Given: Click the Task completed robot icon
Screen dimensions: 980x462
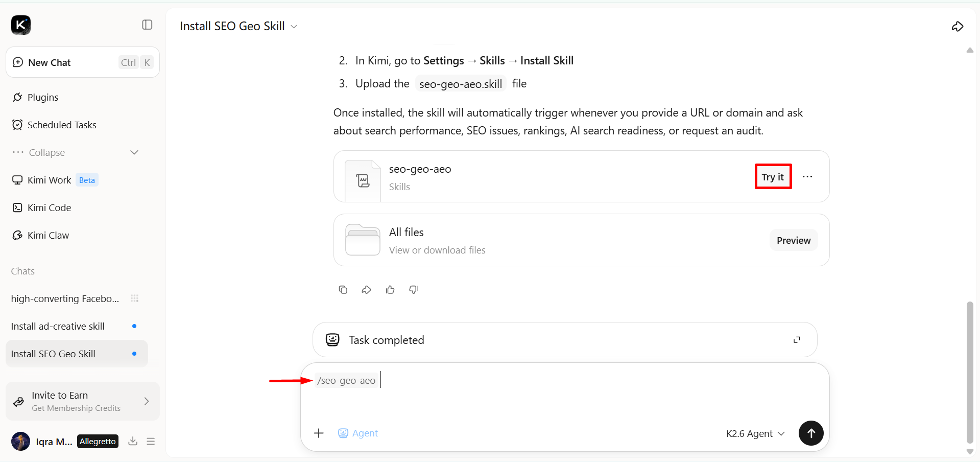Looking at the screenshot, I should pos(332,340).
